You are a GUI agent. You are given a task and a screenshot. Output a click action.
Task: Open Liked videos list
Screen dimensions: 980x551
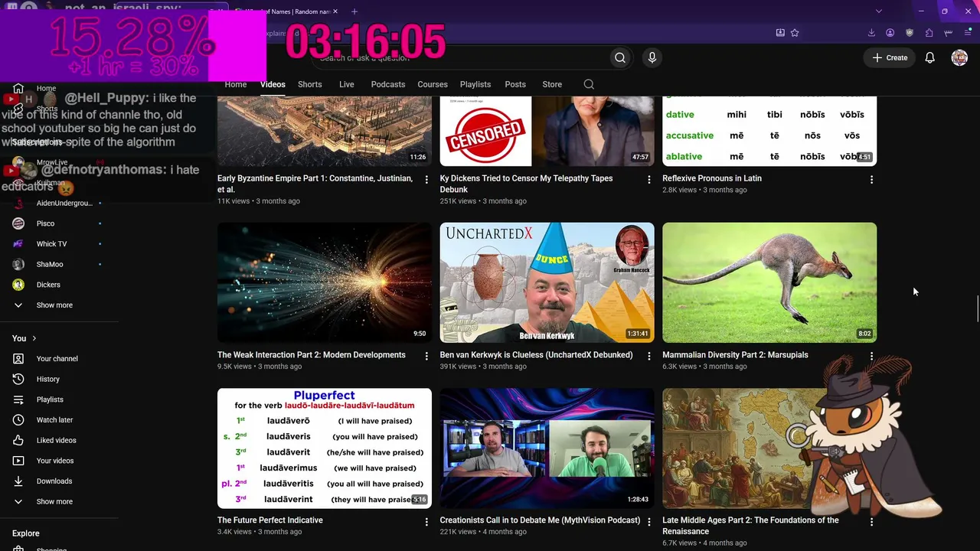click(57, 440)
